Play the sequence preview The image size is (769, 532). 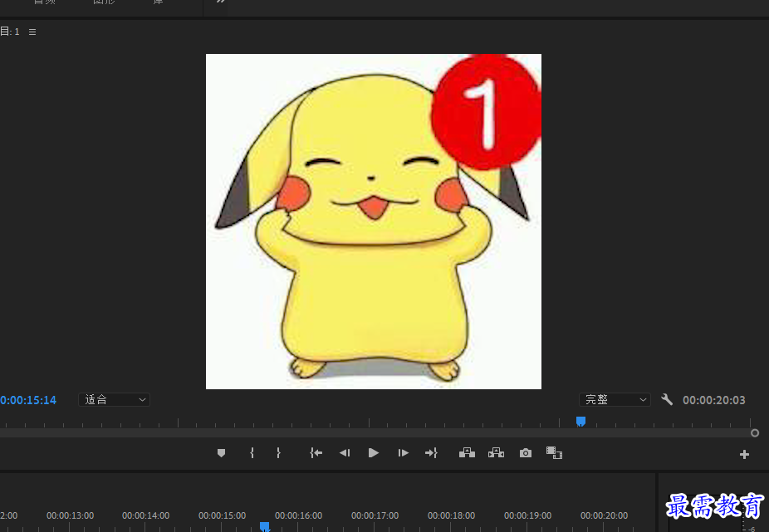373,453
